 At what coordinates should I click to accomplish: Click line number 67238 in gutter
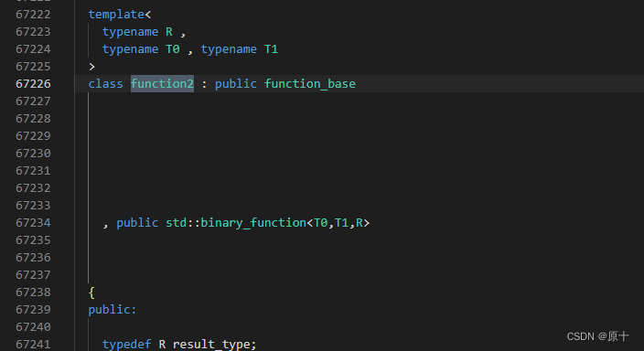(x=33, y=292)
